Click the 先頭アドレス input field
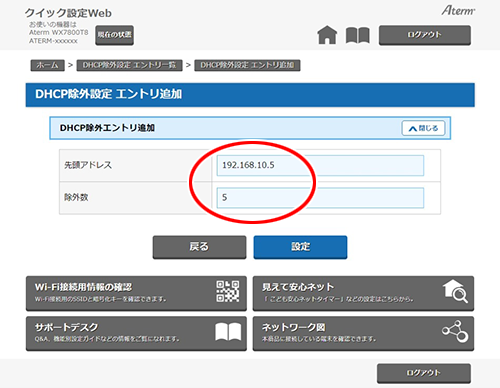The height and width of the screenshot is (388, 500). (320, 165)
